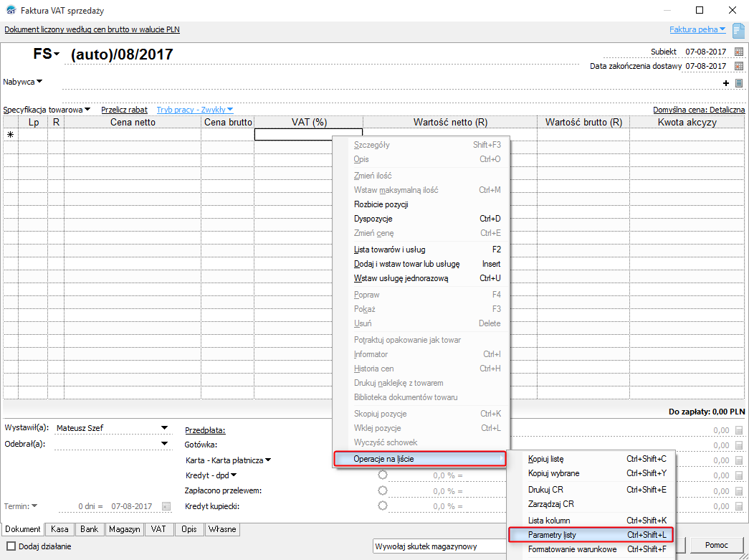Viewport: 749px width, 560px height.
Task: Select Kopiuj wybrane from submenu
Action: pyautogui.click(x=591, y=473)
